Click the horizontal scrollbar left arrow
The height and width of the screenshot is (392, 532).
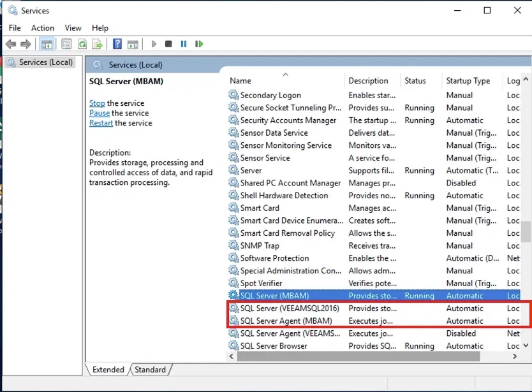[x=232, y=356]
